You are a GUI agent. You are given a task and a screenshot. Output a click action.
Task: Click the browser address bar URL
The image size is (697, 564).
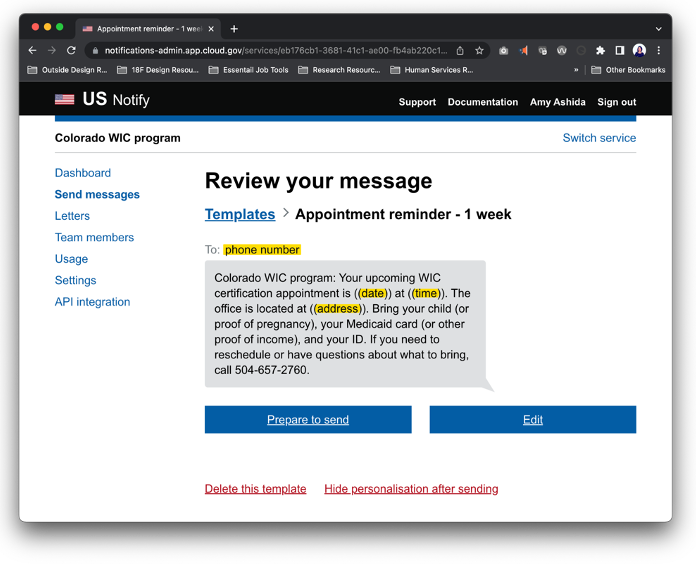tap(276, 51)
